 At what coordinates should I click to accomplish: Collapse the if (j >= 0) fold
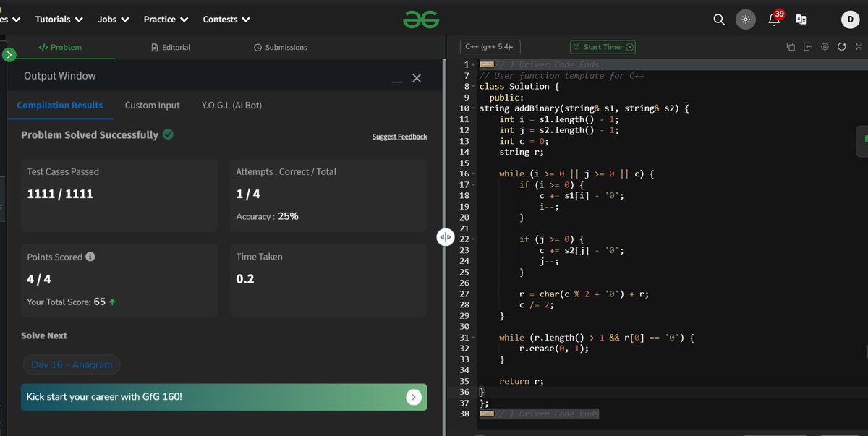point(474,239)
